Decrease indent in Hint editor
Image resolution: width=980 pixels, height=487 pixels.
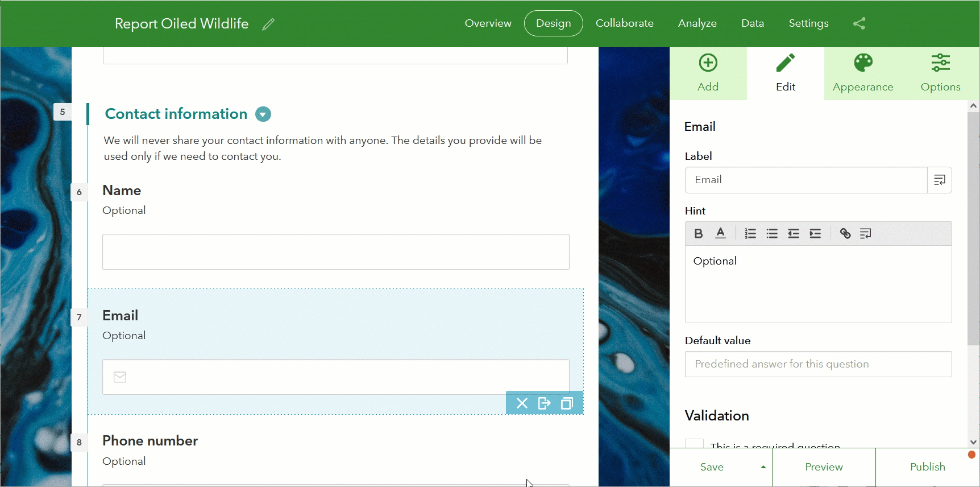(794, 233)
